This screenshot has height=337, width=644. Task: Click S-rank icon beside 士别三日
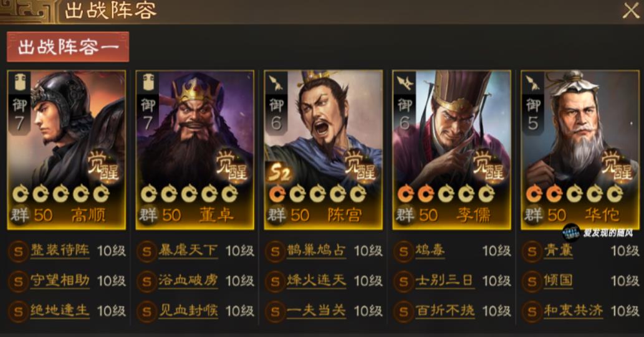click(403, 281)
